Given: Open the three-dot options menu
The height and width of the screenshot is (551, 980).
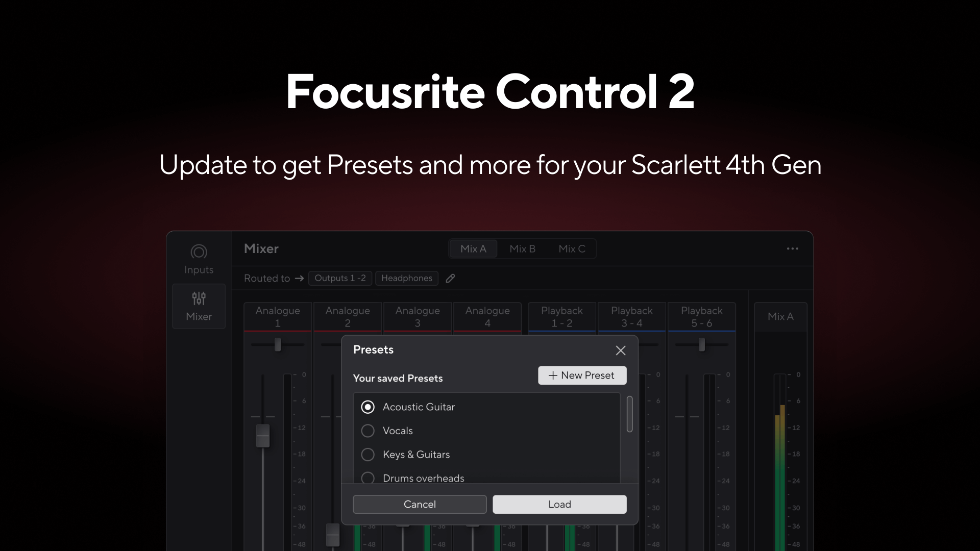Looking at the screenshot, I should click(x=792, y=248).
